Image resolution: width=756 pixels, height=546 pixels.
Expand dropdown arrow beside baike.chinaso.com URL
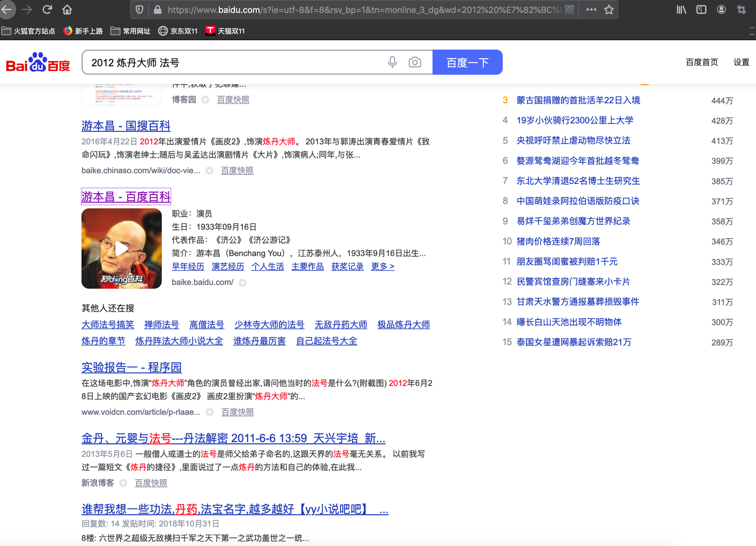pyautogui.click(x=209, y=171)
